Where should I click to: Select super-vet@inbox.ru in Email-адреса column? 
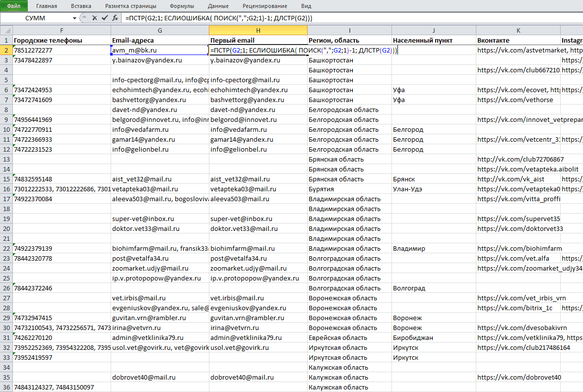[160, 219]
